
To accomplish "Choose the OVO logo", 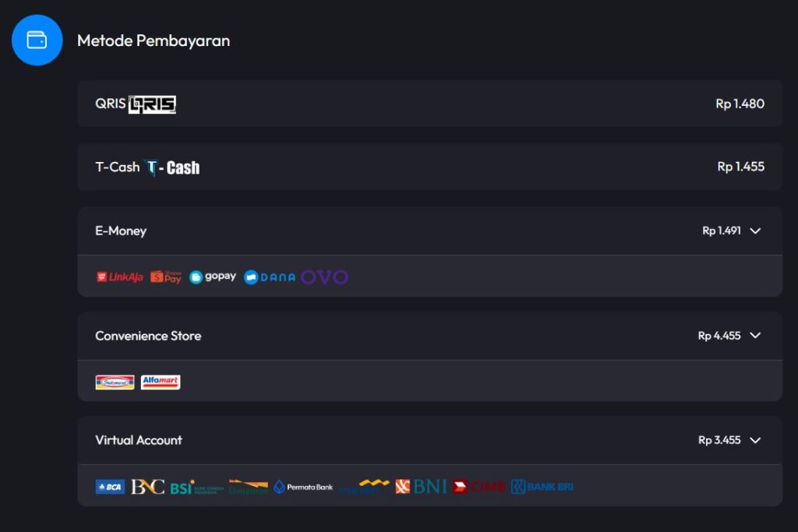I will [324, 277].
